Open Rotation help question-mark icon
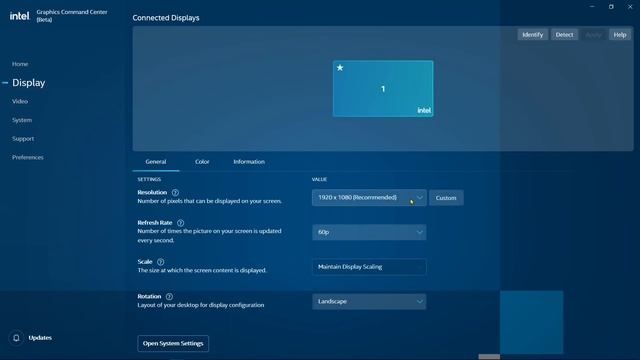Viewport: 640px width, 360px height. tap(169, 297)
